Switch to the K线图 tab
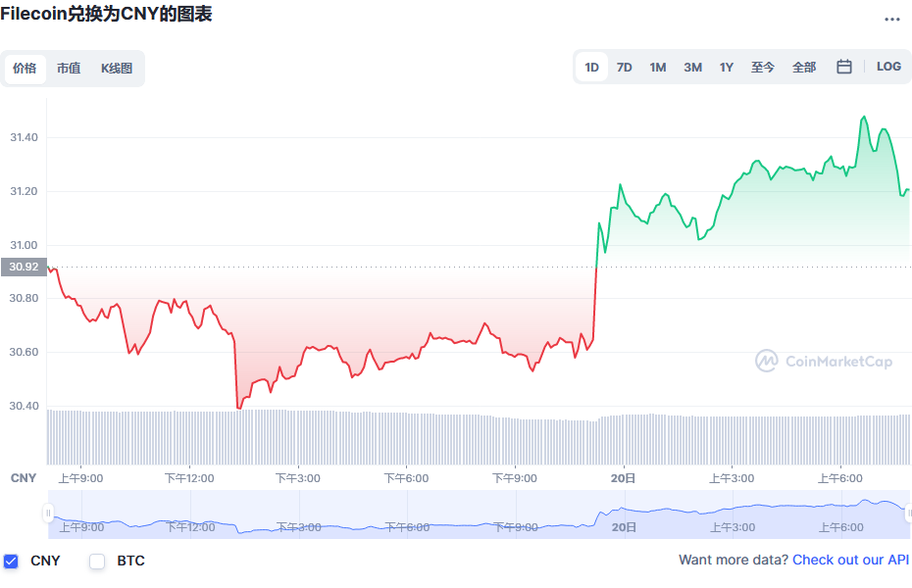This screenshot has width=912, height=588. point(117,68)
